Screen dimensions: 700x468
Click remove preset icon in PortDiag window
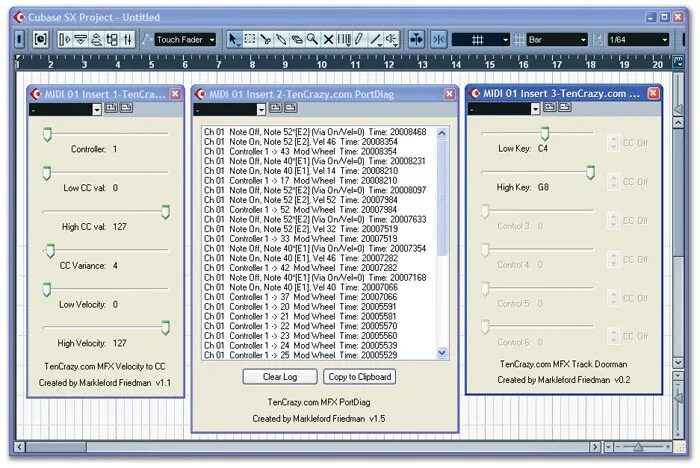291,108
